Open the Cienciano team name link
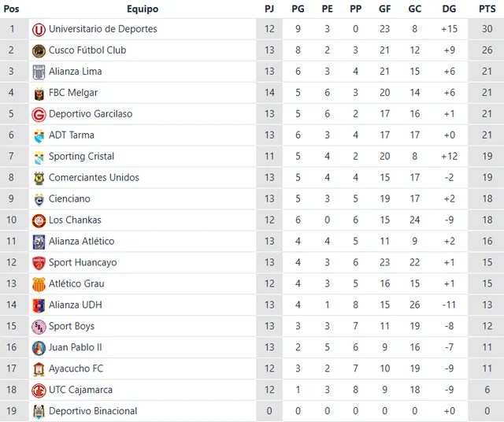 [69, 199]
